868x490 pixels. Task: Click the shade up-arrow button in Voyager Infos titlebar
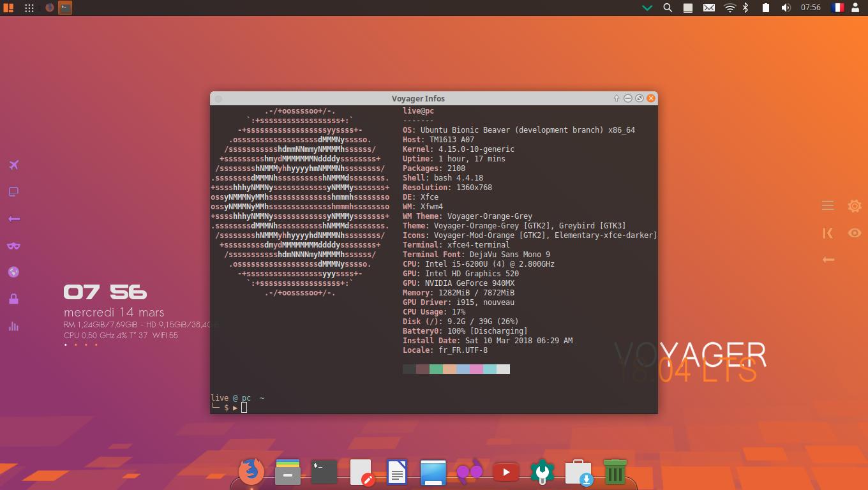coord(617,98)
